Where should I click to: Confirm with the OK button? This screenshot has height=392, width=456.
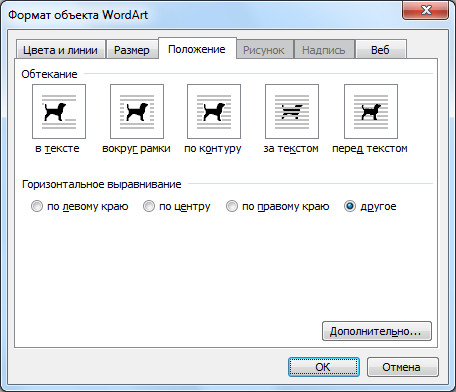tap(324, 367)
